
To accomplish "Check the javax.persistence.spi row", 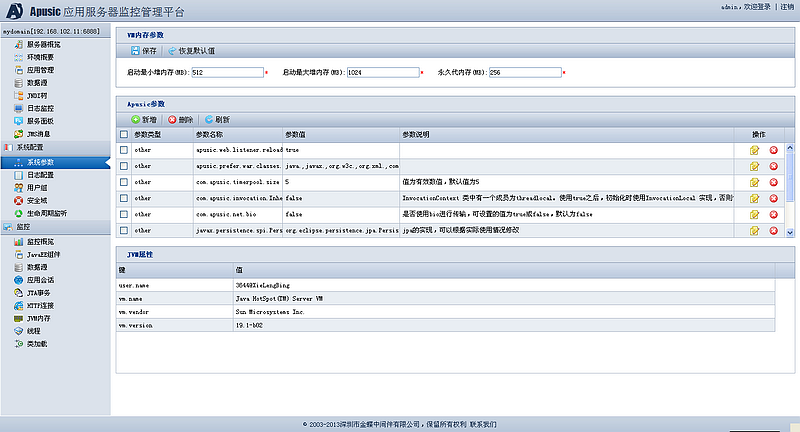I will [123, 231].
